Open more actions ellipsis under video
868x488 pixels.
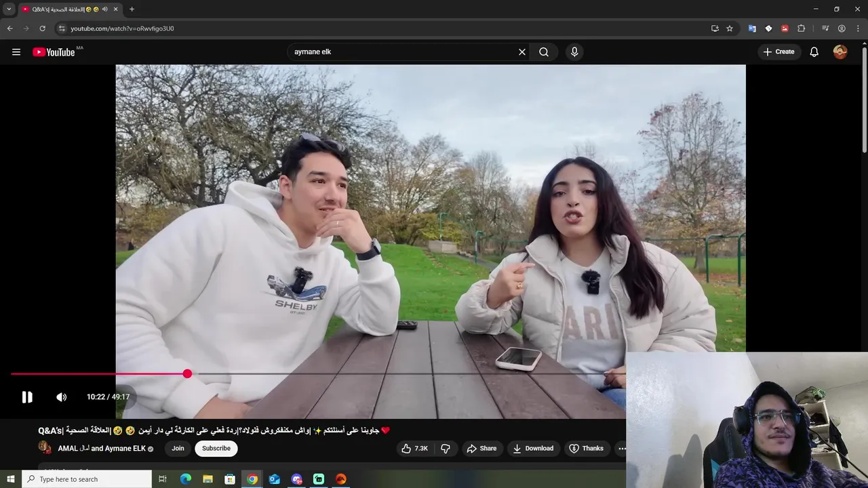tap(622, 449)
